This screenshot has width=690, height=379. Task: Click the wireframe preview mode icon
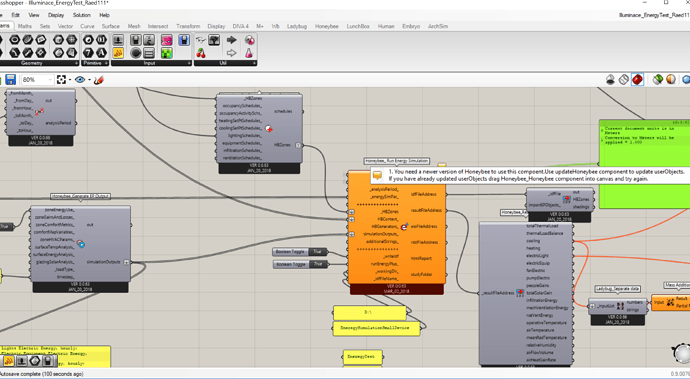624,80
